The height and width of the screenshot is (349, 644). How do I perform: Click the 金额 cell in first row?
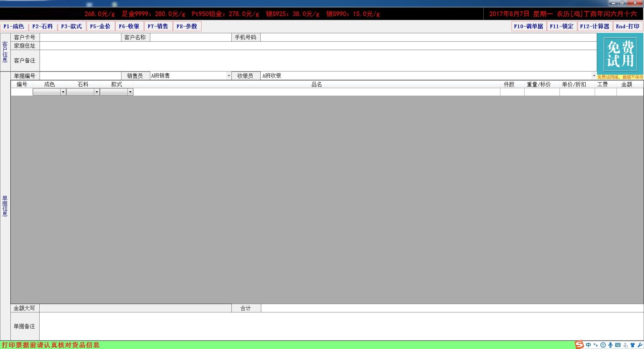[x=630, y=92]
